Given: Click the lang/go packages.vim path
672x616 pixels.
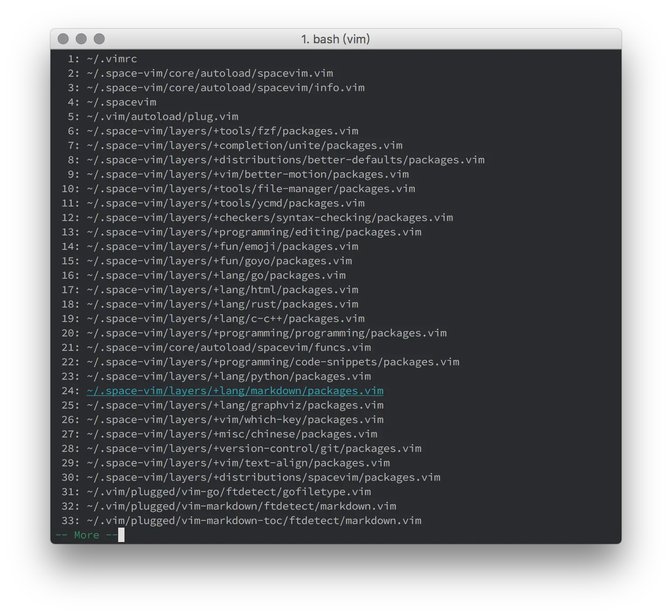Looking at the screenshot, I should pyautogui.click(x=216, y=275).
